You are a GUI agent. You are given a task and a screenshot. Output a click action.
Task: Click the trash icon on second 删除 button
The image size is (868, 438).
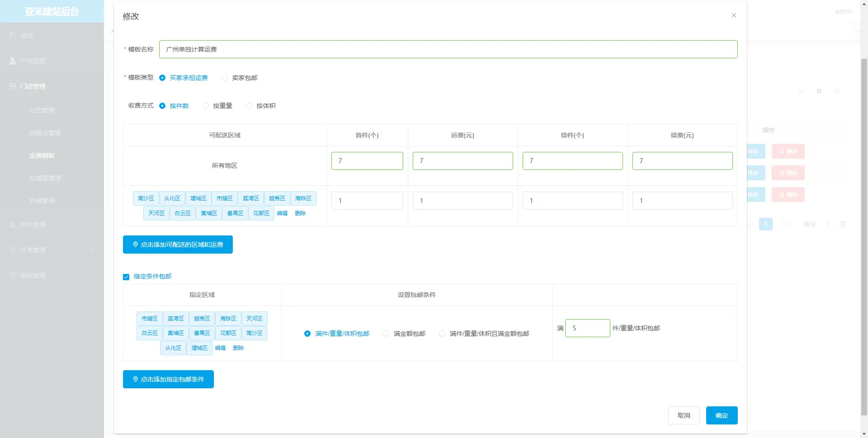pyautogui.click(x=782, y=173)
